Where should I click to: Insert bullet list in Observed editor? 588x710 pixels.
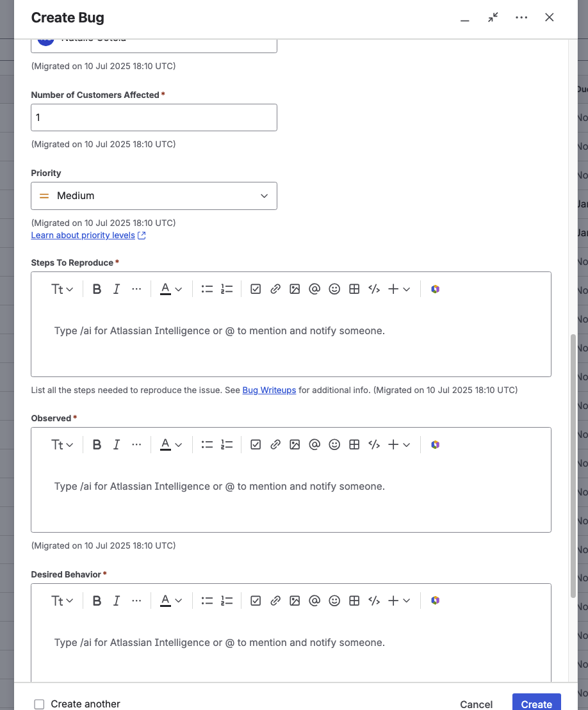(x=207, y=445)
